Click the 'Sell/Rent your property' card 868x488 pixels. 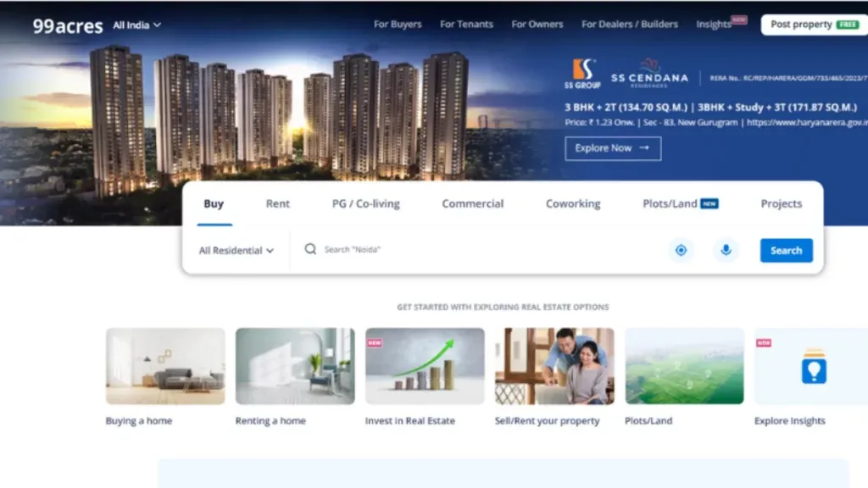554,366
